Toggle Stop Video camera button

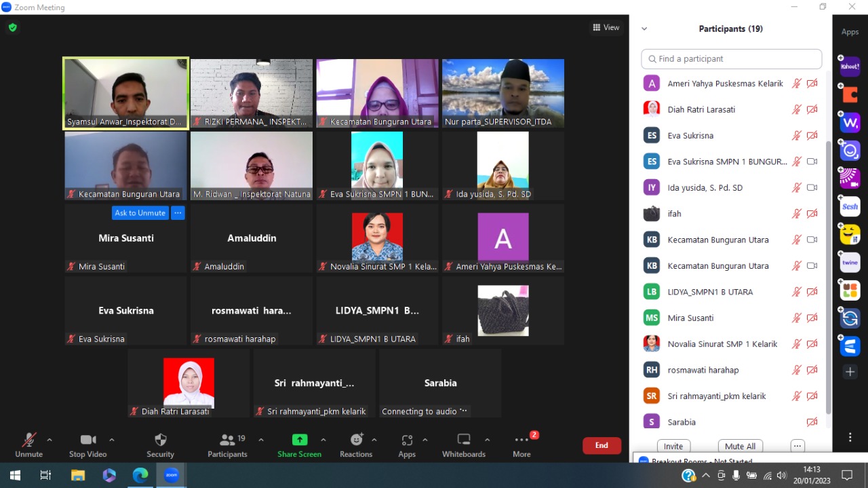pyautogui.click(x=88, y=440)
